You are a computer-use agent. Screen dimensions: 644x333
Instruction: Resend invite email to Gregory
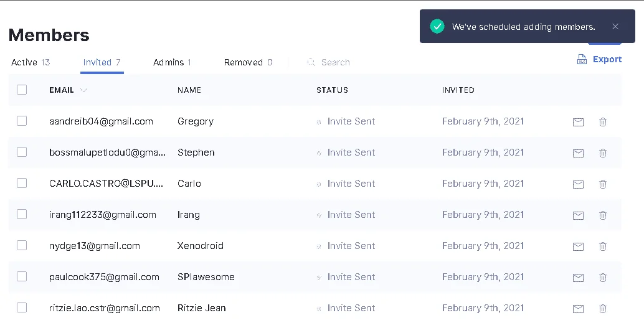tap(578, 122)
